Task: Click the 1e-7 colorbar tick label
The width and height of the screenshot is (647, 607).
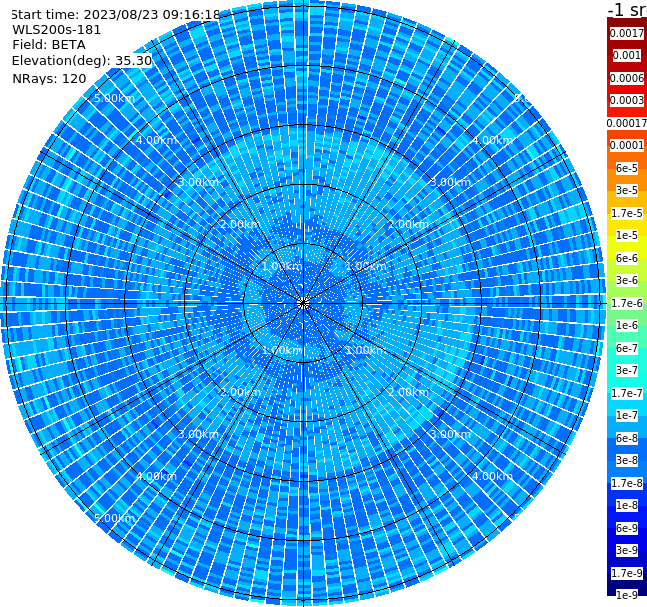Action: [627, 415]
